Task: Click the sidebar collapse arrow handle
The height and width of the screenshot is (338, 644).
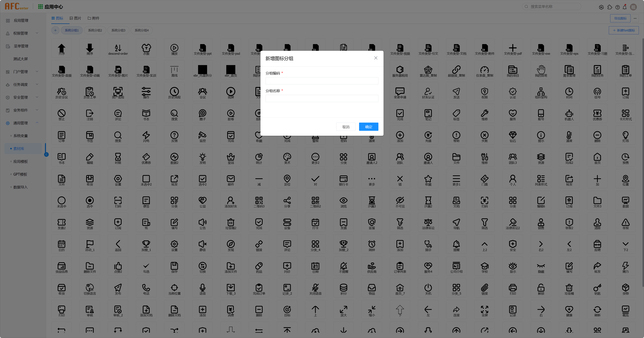Action: [x=46, y=155]
